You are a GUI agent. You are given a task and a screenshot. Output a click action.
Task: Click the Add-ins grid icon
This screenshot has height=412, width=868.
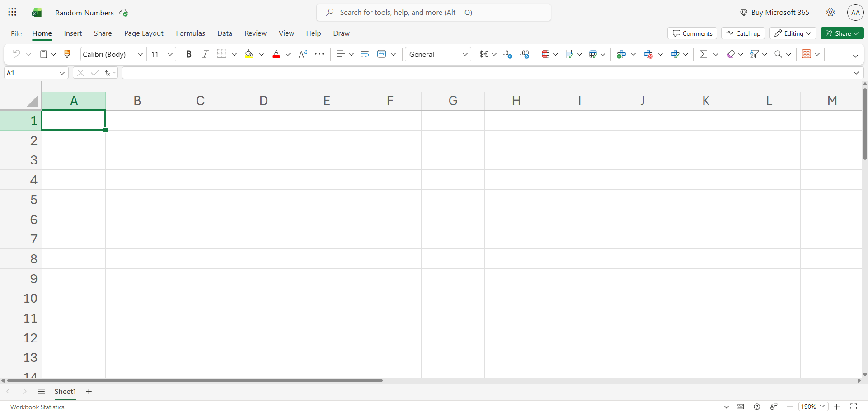(x=807, y=54)
